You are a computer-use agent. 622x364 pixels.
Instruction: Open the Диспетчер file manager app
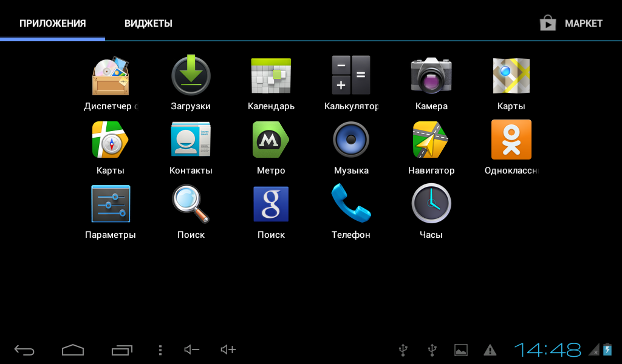(111, 76)
